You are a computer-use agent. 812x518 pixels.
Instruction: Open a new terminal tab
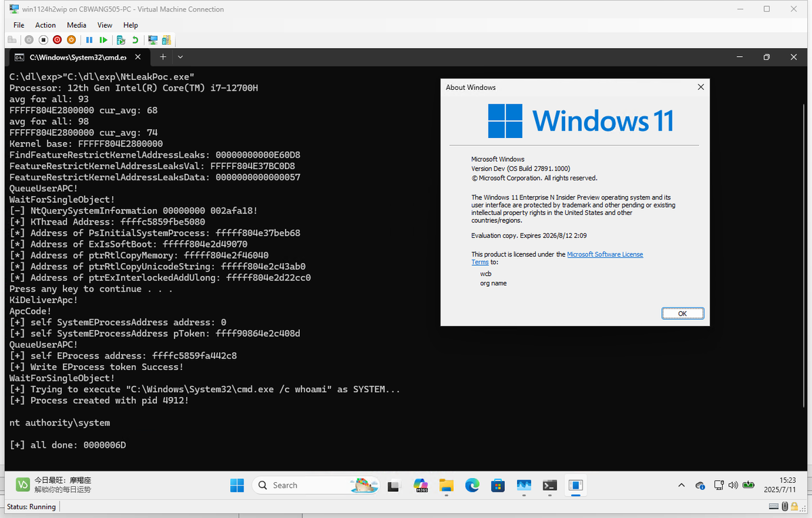pyautogui.click(x=163, y=57)
